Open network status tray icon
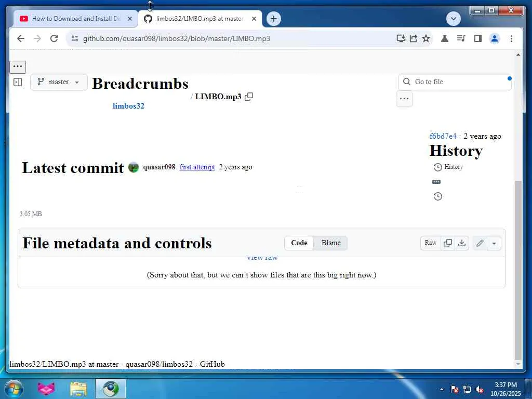The width and height of the screenshot is (532, 399). (x=467, y=389)
